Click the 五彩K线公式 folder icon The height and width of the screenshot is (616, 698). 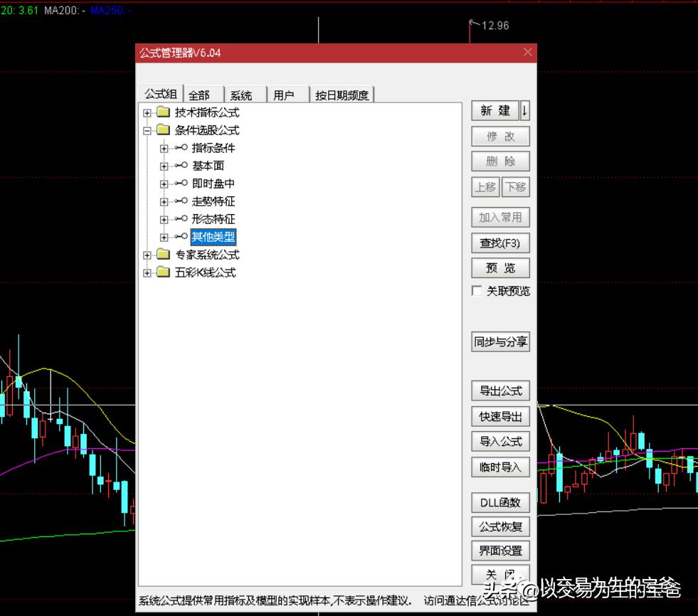tap(164, 272)
